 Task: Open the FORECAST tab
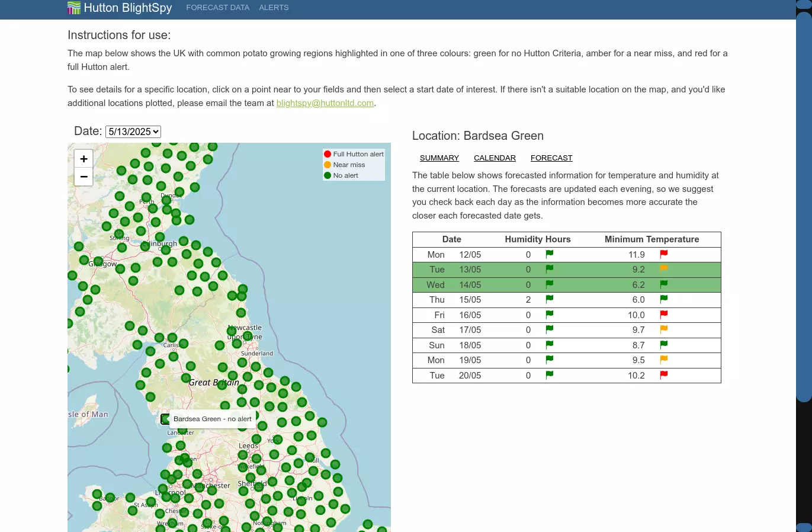pyautogui.click(x=551, y=158)
